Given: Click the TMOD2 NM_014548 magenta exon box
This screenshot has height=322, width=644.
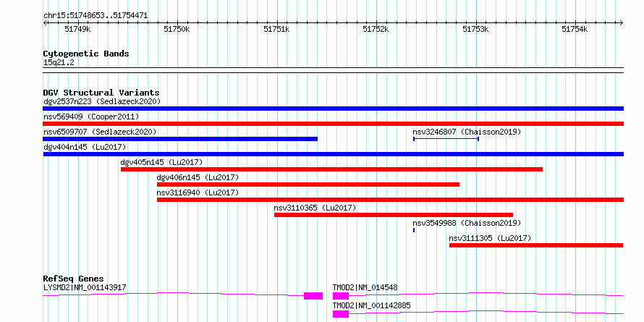Looking at the screenshot, I should (341, 296).
